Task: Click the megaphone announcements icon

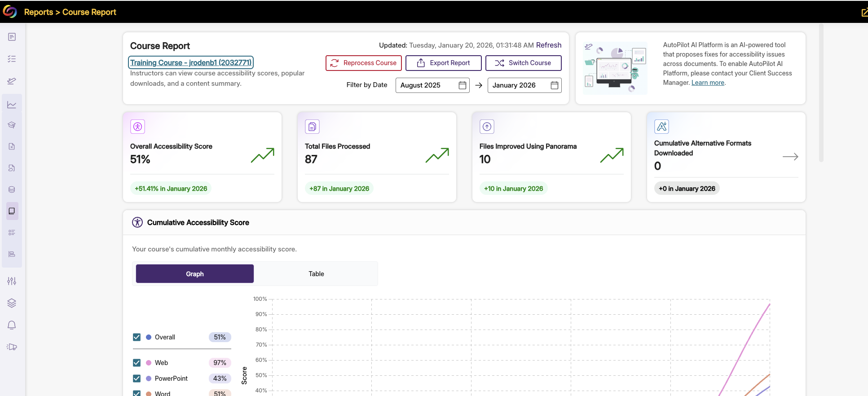Action: tap(12, 347)
